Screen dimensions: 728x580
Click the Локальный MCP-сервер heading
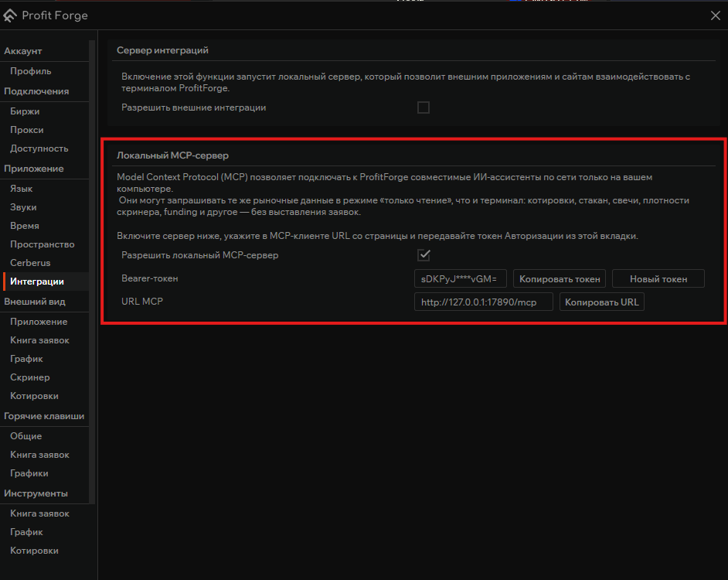click(172, 155)
